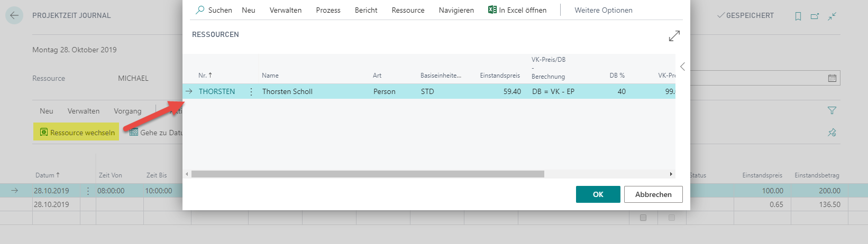868x244 pixels.
Task: Click the horizontal scrollbar in resource list
Action: coord(368,174)
